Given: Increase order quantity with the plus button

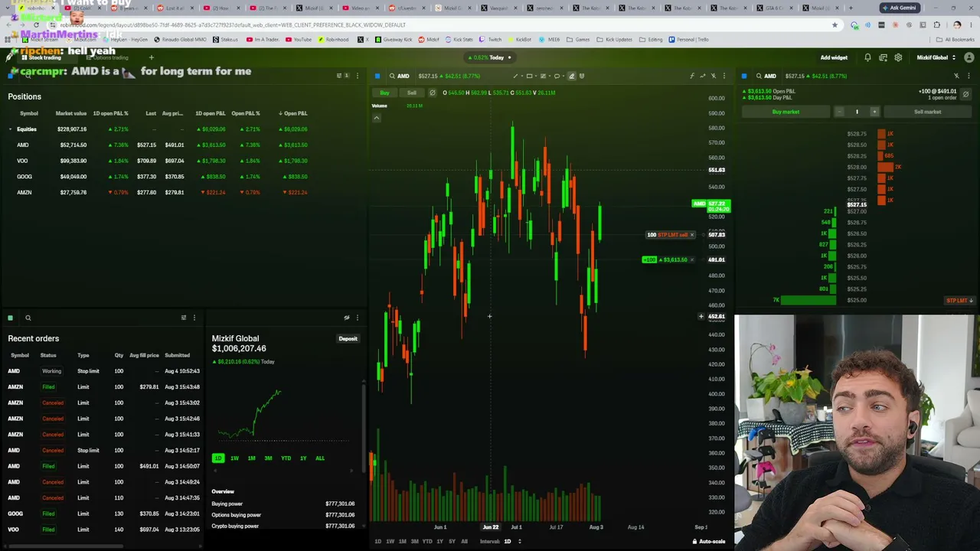Looking at the screenshot, I should 874,112.
